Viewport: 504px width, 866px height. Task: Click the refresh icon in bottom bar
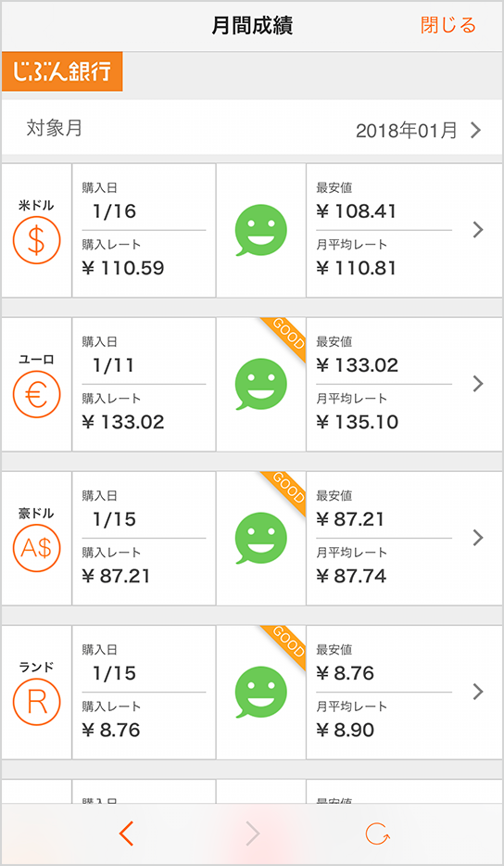click(x=378, y=834)
